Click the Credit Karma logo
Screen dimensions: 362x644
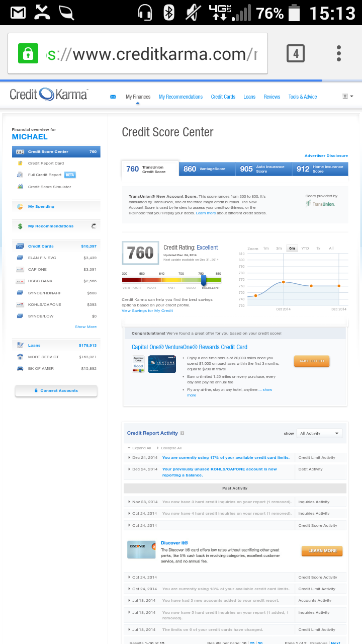pos(49,94)
